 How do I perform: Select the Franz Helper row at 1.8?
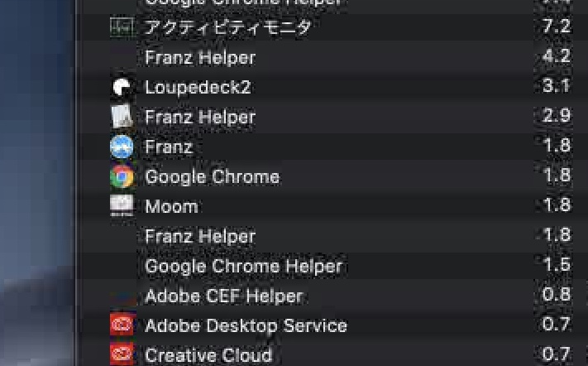332,236
